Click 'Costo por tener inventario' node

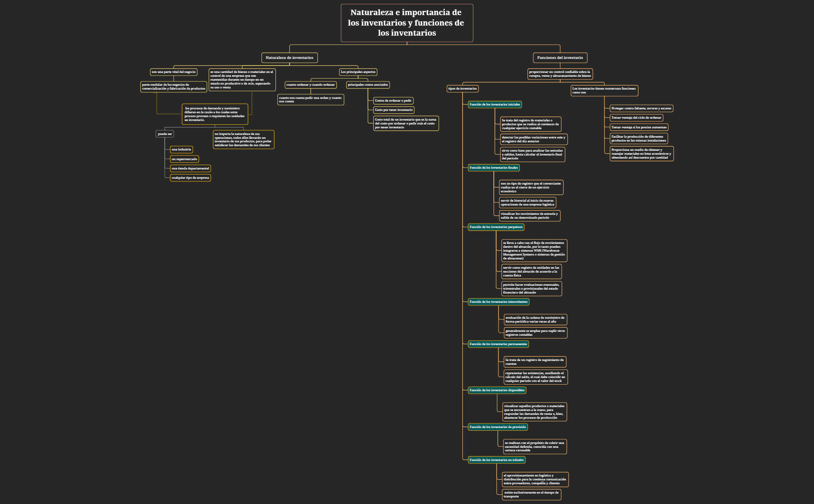[393, 110]
